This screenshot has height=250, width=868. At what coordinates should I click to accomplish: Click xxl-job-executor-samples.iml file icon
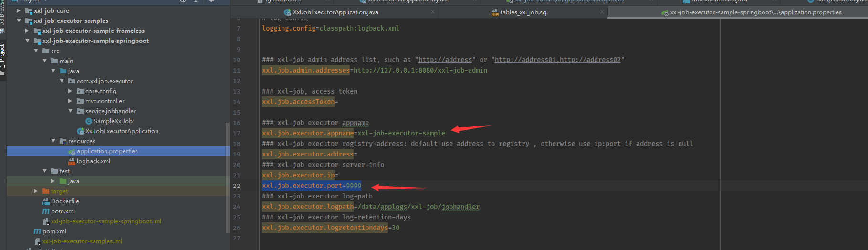pyautogui.click(x=37, y=241)
